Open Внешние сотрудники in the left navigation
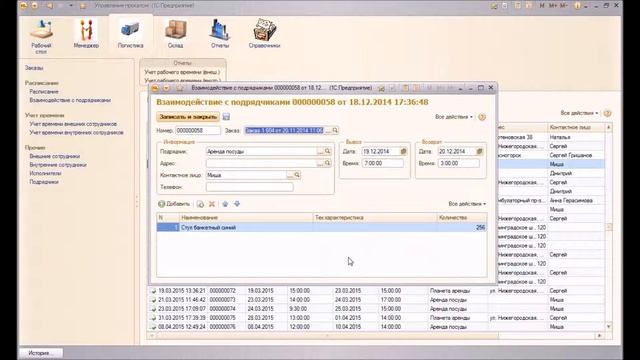This screenshot has width=640, height=360. (x=55, y=156)
